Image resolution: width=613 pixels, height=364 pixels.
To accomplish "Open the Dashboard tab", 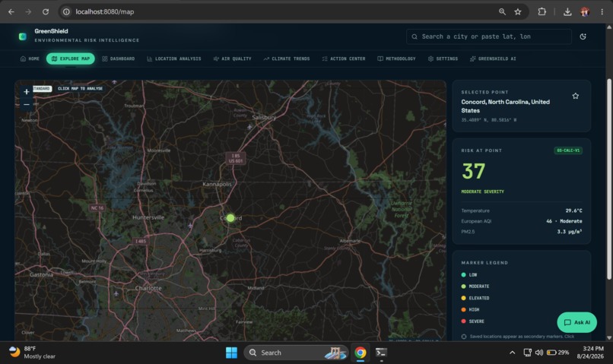I will (119, 59).
